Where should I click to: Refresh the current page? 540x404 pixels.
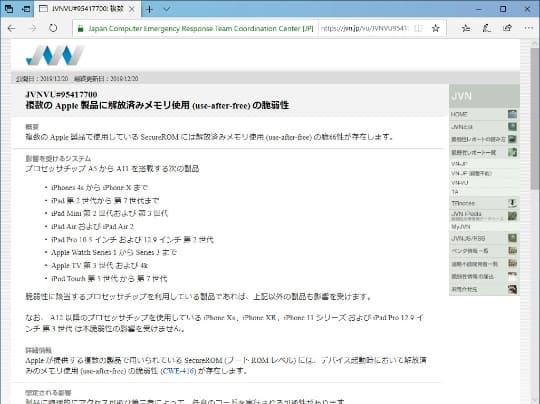(x=53, y=28)
